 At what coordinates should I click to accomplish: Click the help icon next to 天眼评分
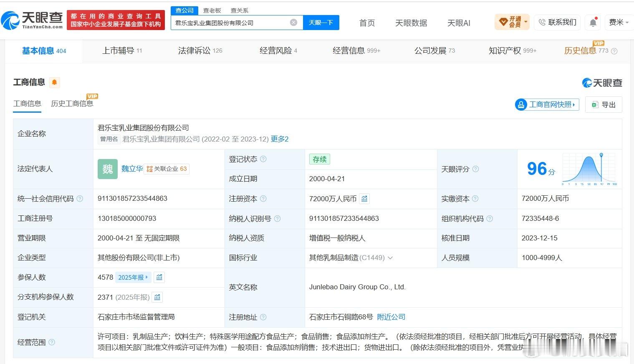click(475, 169)
